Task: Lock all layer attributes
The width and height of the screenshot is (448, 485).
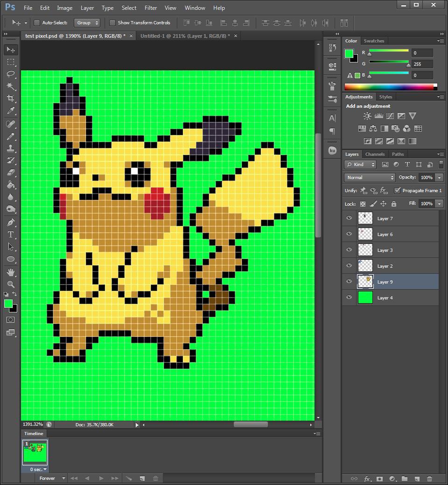Action: 394,204
